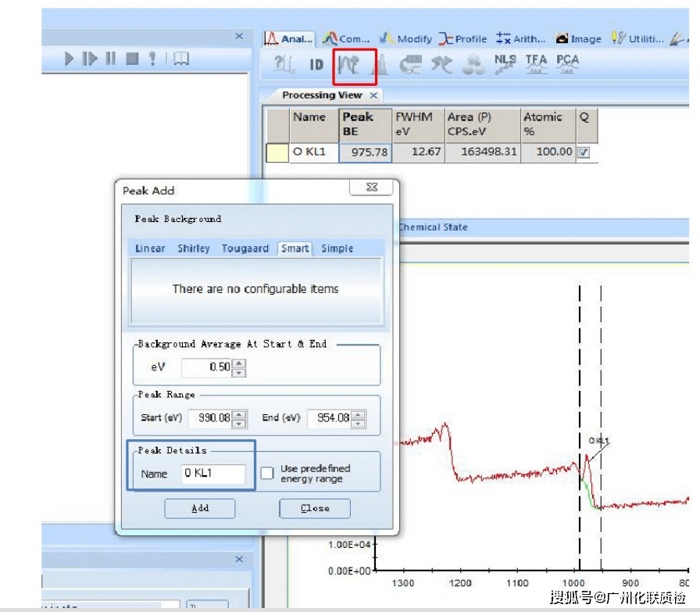Click the TFA analysis icon
Viewport: 700px width, 612px height.
coord(536,64)
